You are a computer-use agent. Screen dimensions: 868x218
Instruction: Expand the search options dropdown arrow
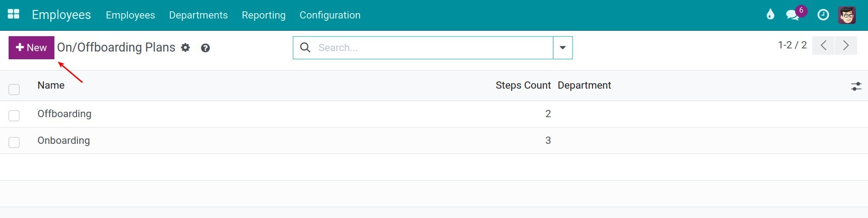563,47
